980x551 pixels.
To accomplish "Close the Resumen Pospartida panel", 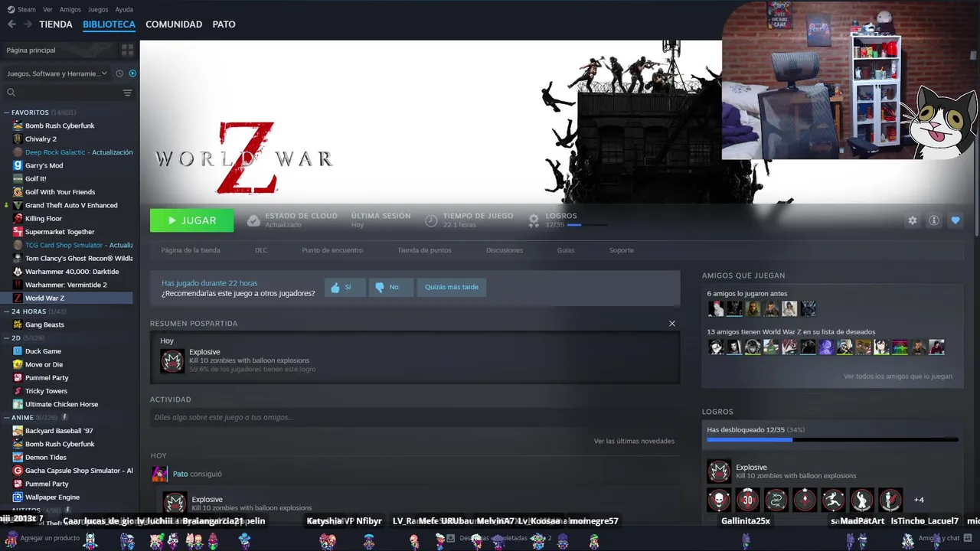I will (x=672, y=324).
